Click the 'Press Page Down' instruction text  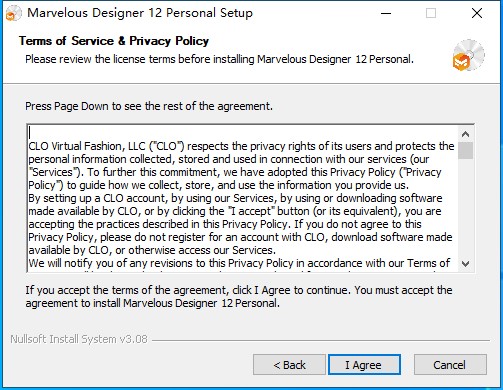tap(149, 106)
